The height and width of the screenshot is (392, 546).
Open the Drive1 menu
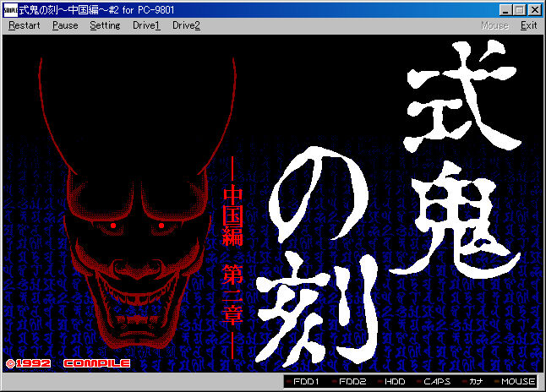(146, 25)
